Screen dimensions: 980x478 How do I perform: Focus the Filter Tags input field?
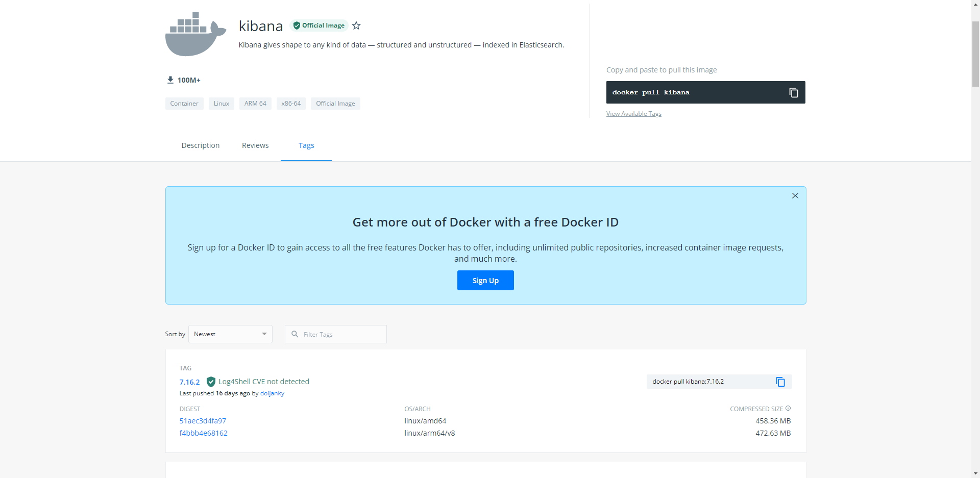336,334
